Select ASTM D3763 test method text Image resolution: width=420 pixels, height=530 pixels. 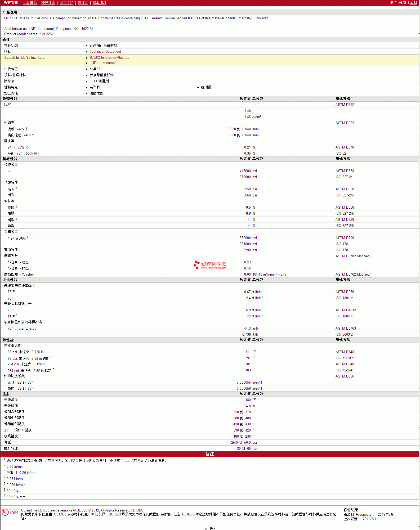coord(346,329)
